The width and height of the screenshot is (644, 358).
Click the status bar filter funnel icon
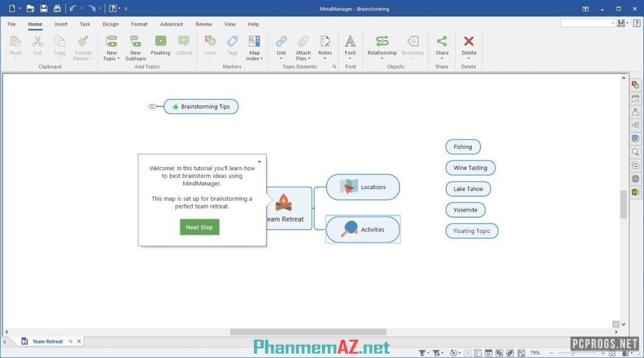click(422, 353)
